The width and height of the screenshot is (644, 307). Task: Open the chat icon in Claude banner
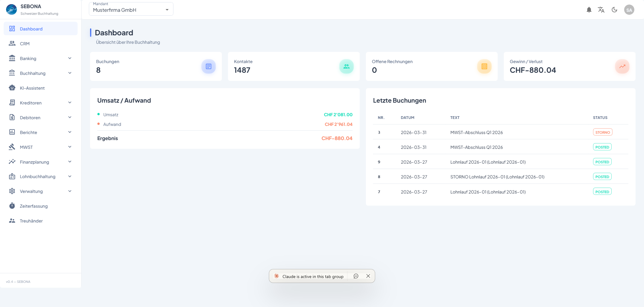click(356, 276)
